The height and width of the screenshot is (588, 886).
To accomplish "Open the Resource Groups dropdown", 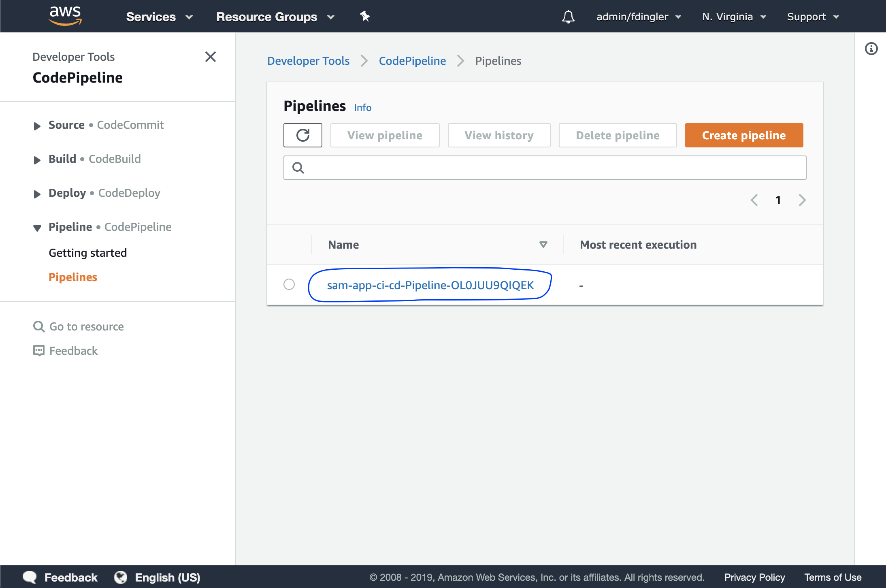I will [x=275, y=17].
